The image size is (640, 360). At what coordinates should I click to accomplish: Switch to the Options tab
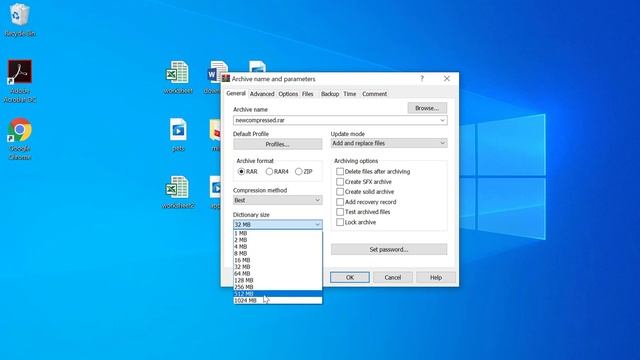[x=288, y=94]
